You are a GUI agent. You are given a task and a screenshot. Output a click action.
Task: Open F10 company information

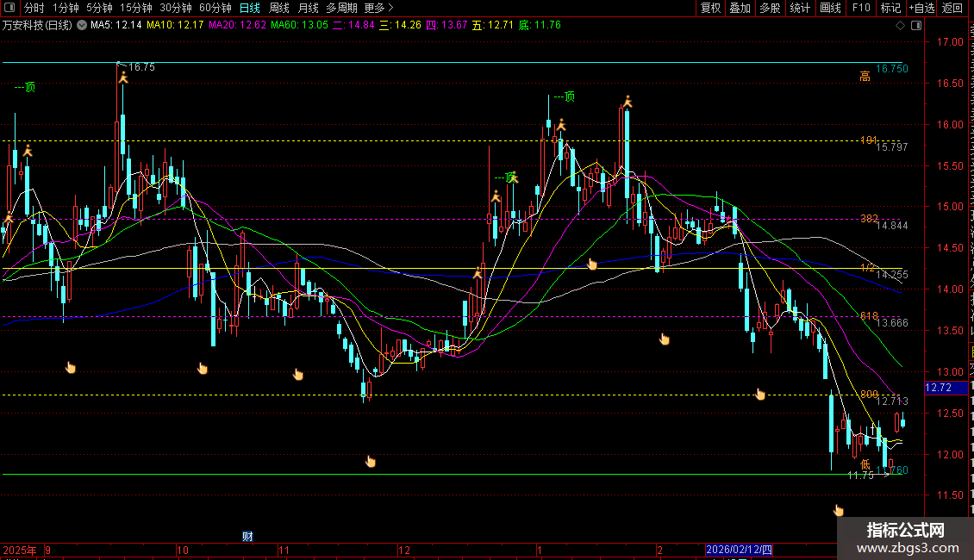coord(861,8)
